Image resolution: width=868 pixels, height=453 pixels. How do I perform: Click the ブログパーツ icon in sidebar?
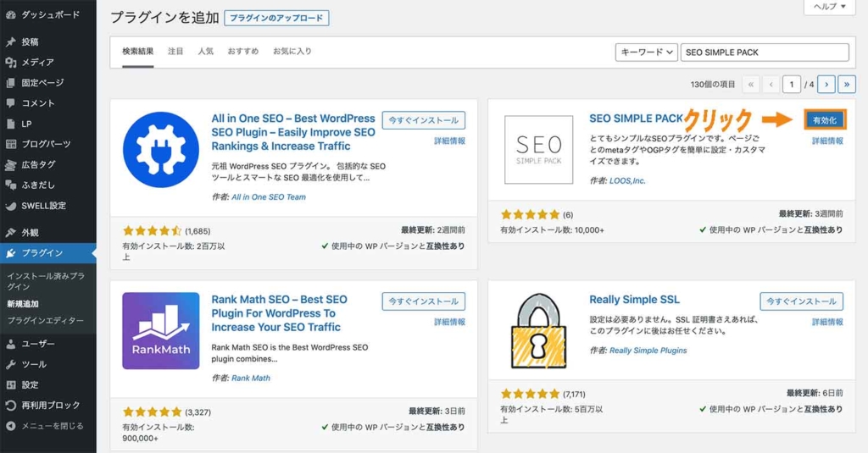(x=10, y=144)
